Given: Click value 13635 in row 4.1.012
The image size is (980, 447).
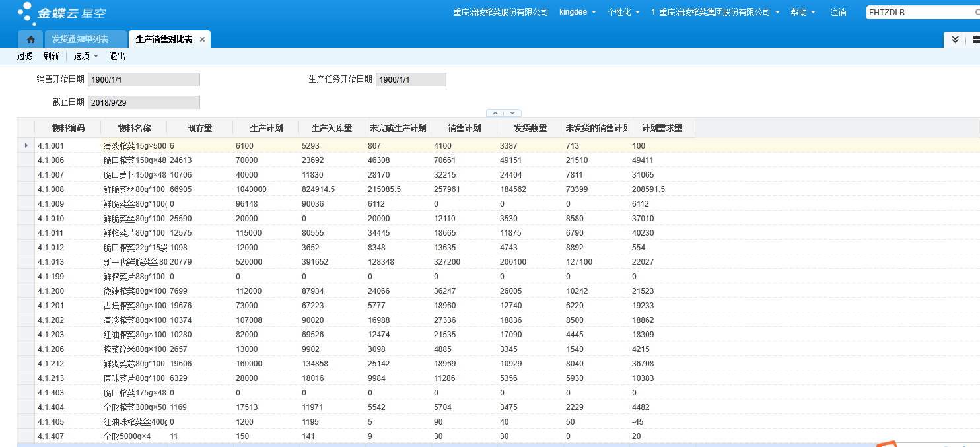Looking at the screenshot, I should point(445,247).
